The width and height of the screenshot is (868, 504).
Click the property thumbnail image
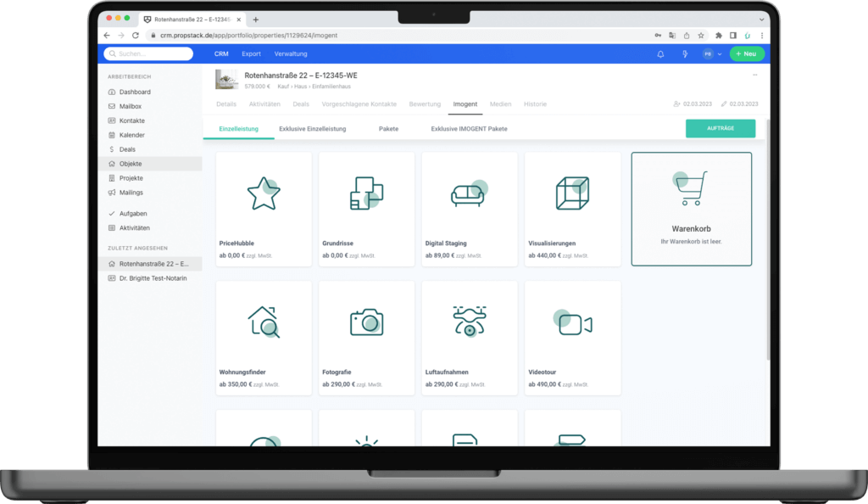tap(226, 80)
